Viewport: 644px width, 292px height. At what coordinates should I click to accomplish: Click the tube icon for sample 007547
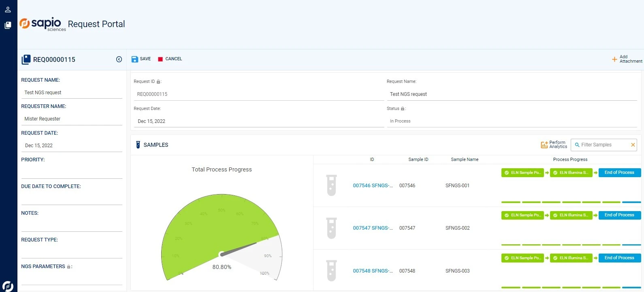pyautogui.click(x=331, y=228)
